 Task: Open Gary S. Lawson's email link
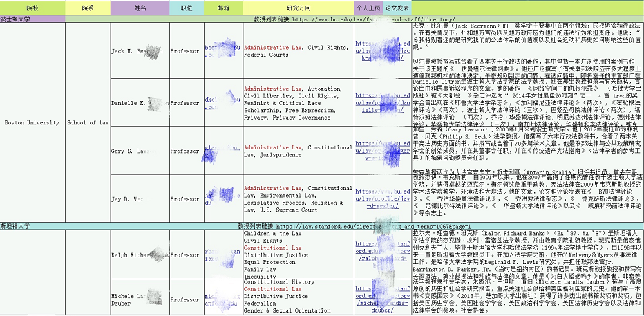tap(222, 151)
